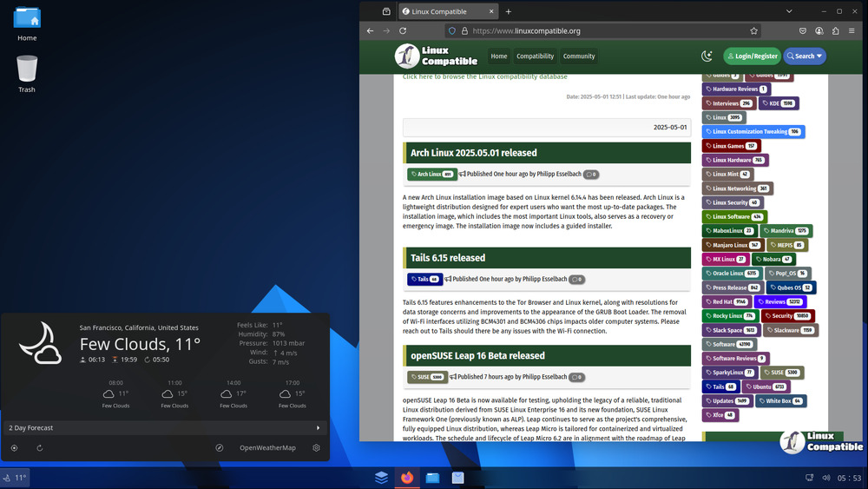
Task: Open the volume control in the system tray
Action: coord(825,478)
